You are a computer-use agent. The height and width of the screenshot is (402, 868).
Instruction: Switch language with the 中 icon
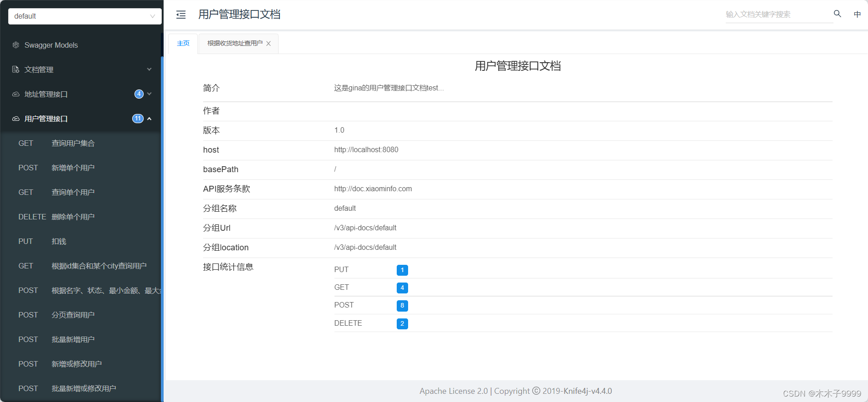(x=857, y=14)
